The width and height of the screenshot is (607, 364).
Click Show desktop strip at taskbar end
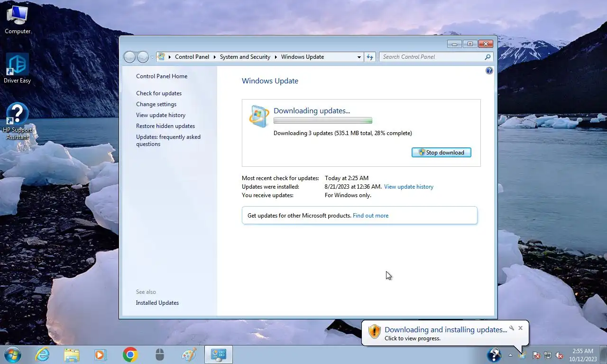click(x=603, y=355)
